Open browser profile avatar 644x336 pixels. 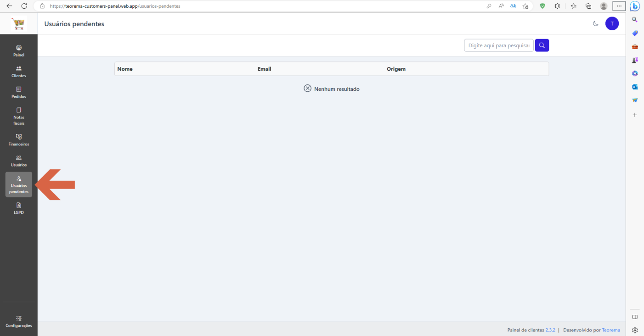(604, 6)
